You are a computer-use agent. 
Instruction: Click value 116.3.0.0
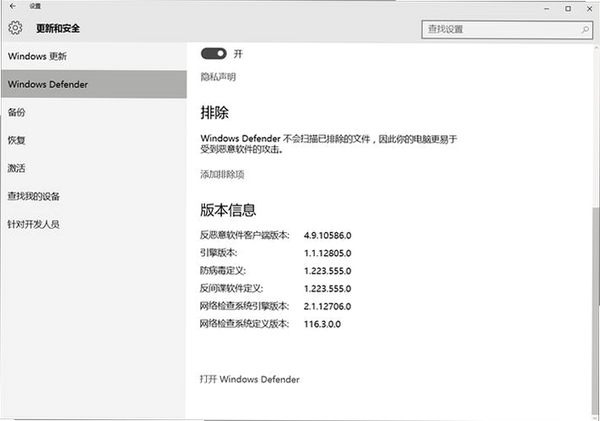coord(322,324)
